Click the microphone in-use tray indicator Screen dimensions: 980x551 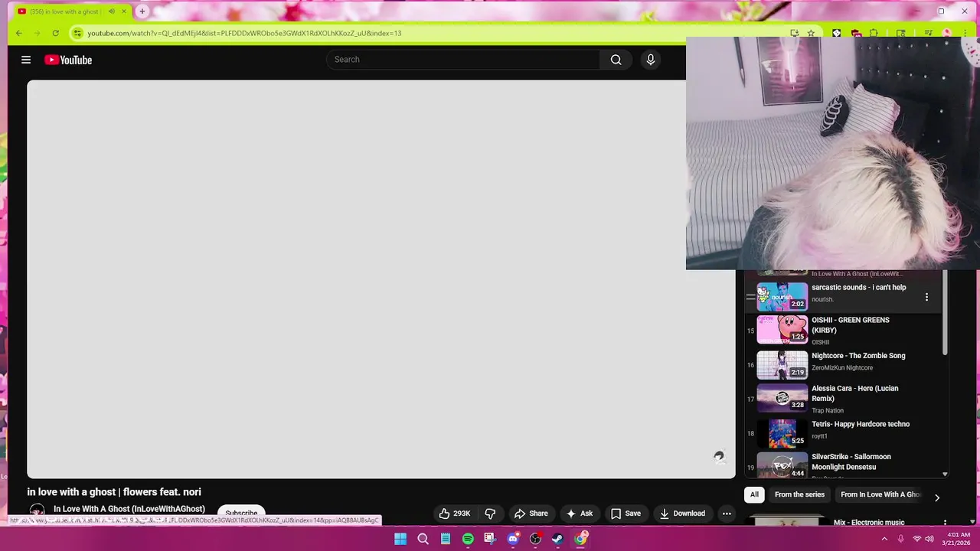click(901, 539)
